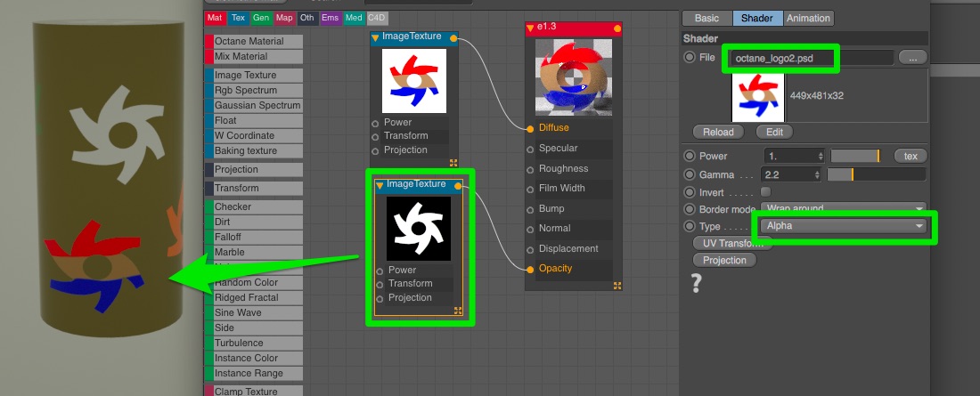
Task: Select Rgb Spectrum in node list
Action: click(254, 91)
